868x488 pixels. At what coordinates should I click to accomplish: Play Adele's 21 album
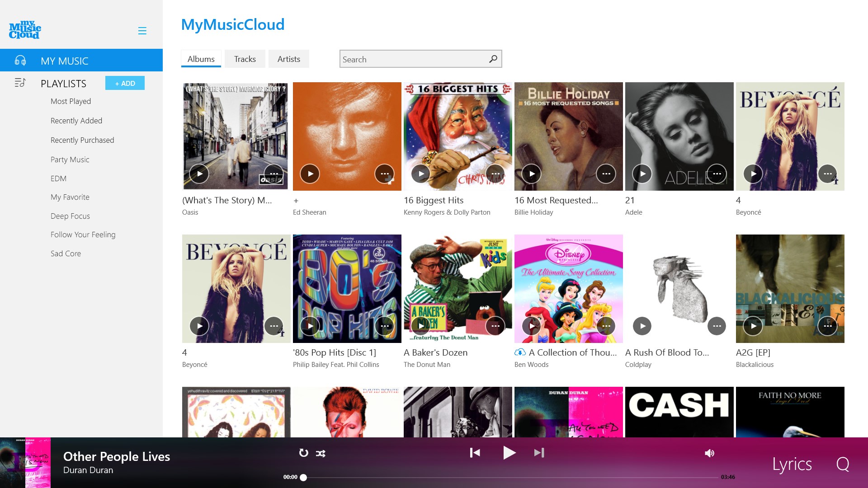point(642,174)
